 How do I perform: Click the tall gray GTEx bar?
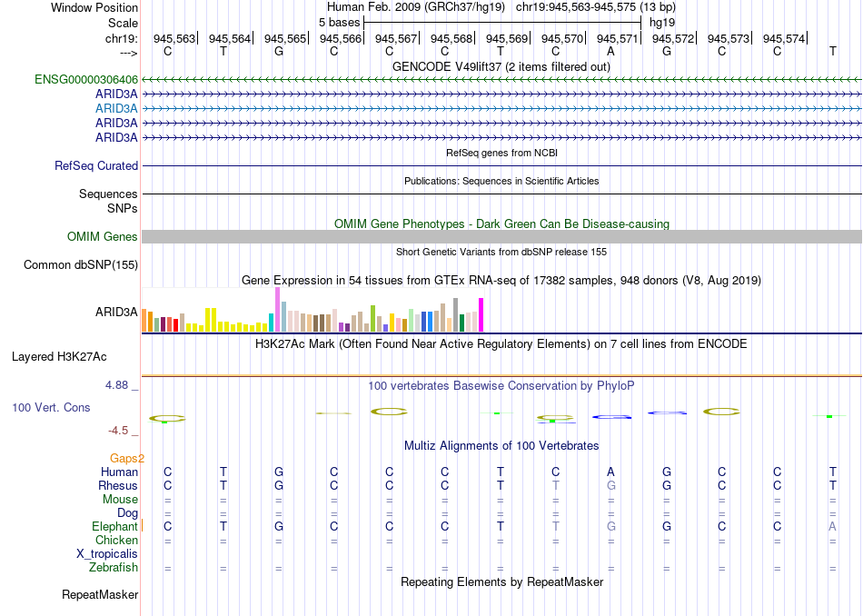tap(456, 315)
